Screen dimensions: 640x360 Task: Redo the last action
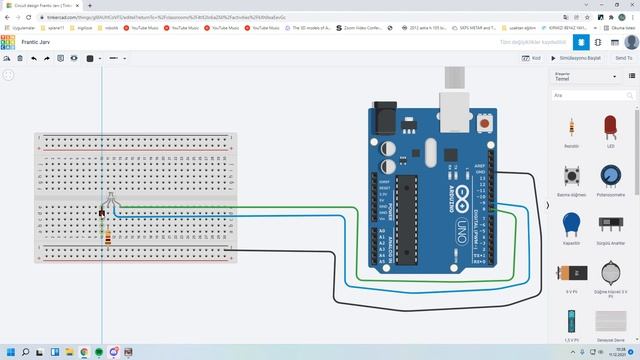tap(47, 58)
